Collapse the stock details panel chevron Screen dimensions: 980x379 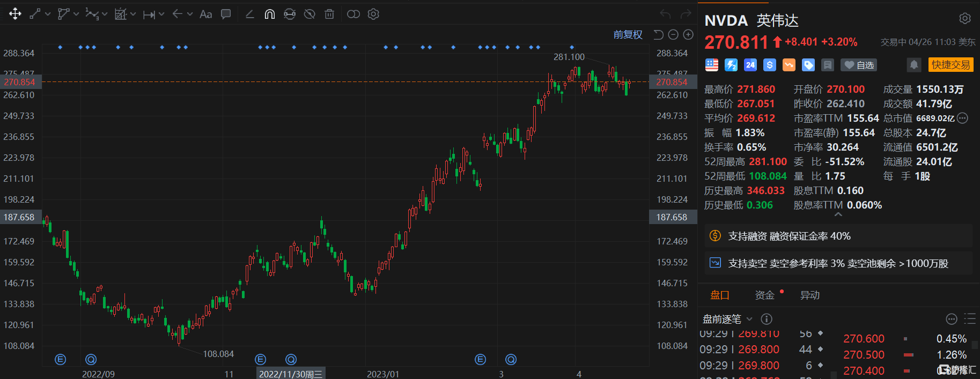838,214
